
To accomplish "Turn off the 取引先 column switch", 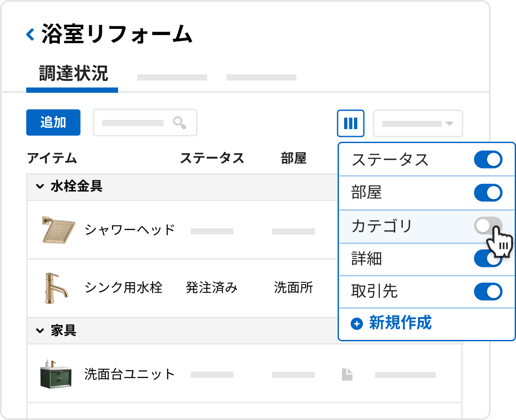I will (x=488, y=291).
